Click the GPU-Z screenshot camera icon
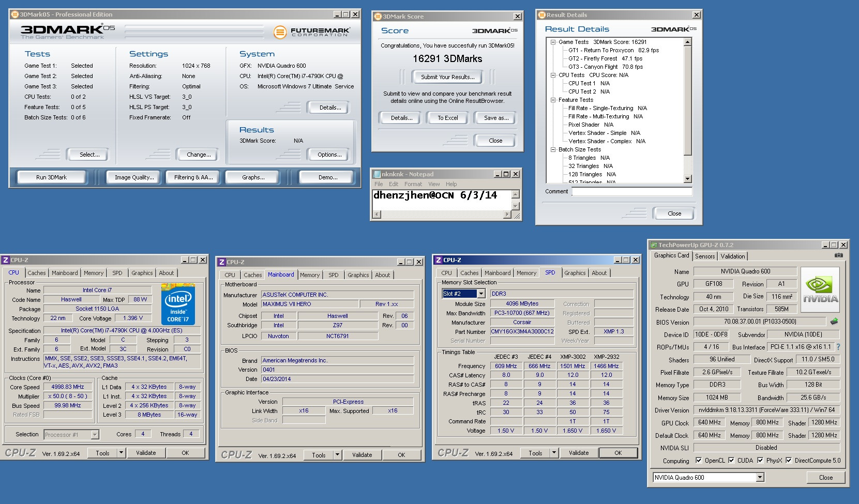 (838, 255)
